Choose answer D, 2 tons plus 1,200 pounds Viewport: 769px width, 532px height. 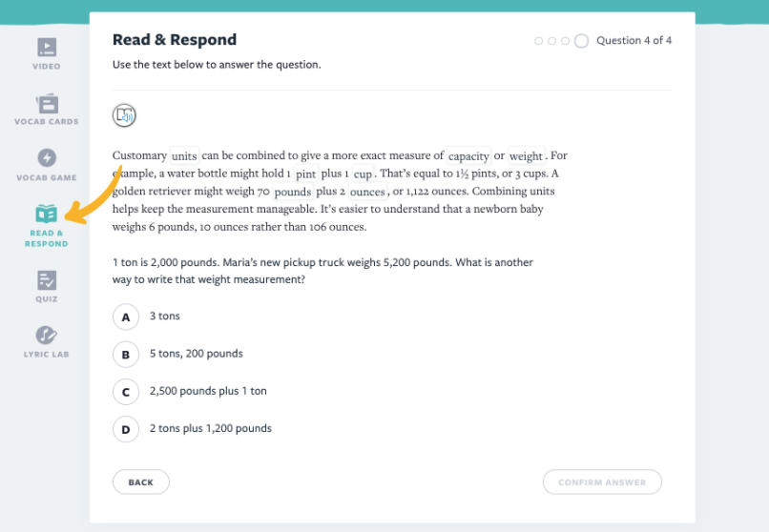tap(126, 429)
